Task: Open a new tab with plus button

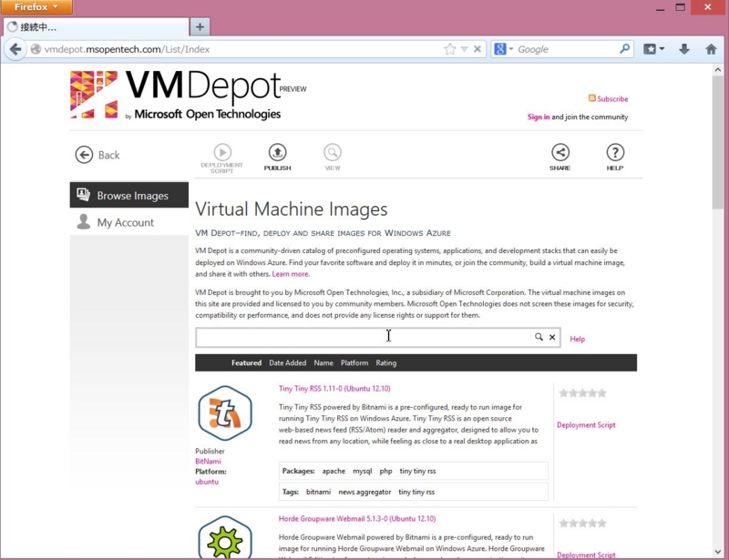Action: 200,27
